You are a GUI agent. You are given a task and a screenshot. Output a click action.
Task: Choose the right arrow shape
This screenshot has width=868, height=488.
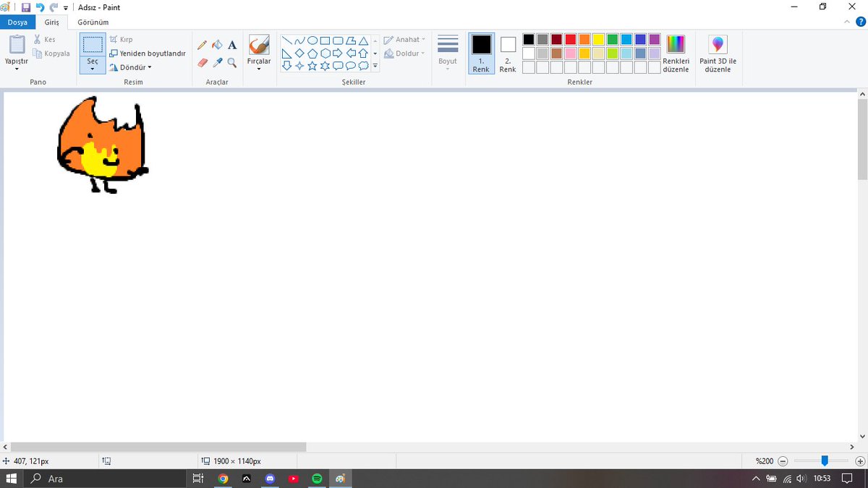(x=338, y=53)
